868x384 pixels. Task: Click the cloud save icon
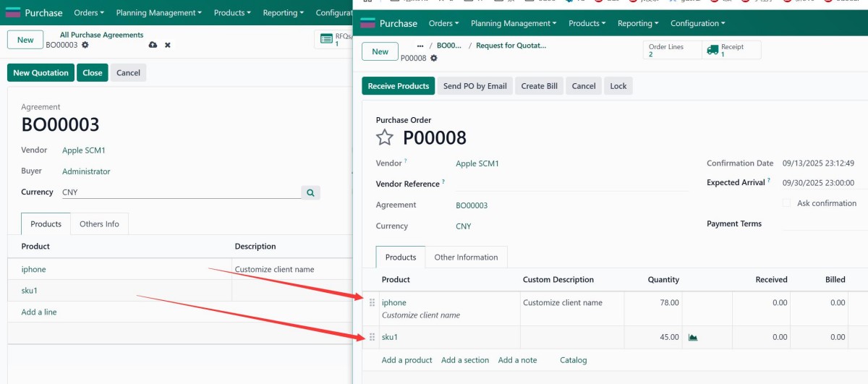[x=153, y=45]
